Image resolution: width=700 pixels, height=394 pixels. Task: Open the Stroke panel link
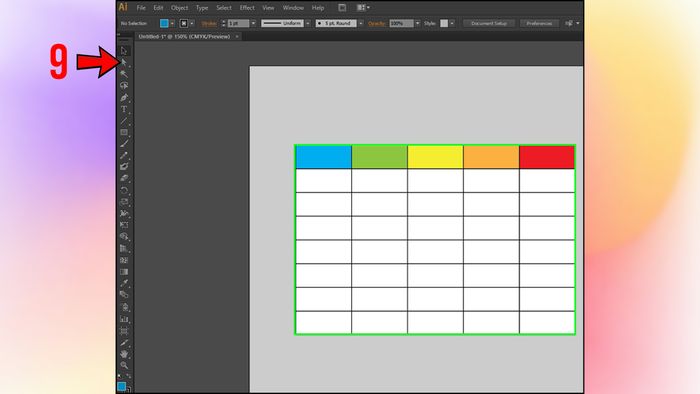pos(209,23)
